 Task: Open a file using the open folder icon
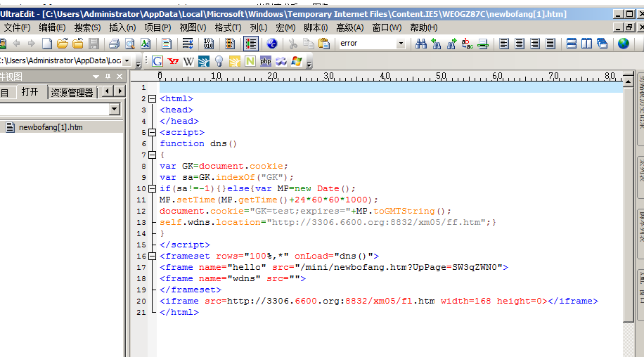(x=63, y=44)
